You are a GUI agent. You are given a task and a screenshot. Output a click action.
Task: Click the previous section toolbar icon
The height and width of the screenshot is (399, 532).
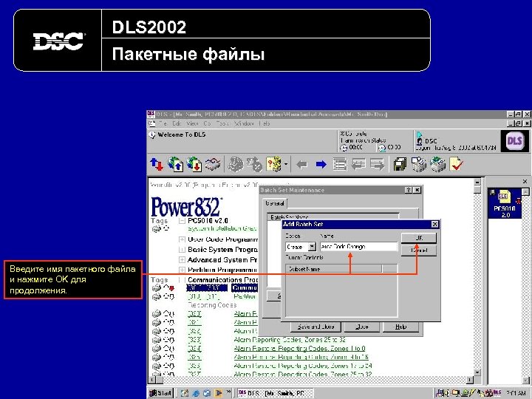[358, 165]
